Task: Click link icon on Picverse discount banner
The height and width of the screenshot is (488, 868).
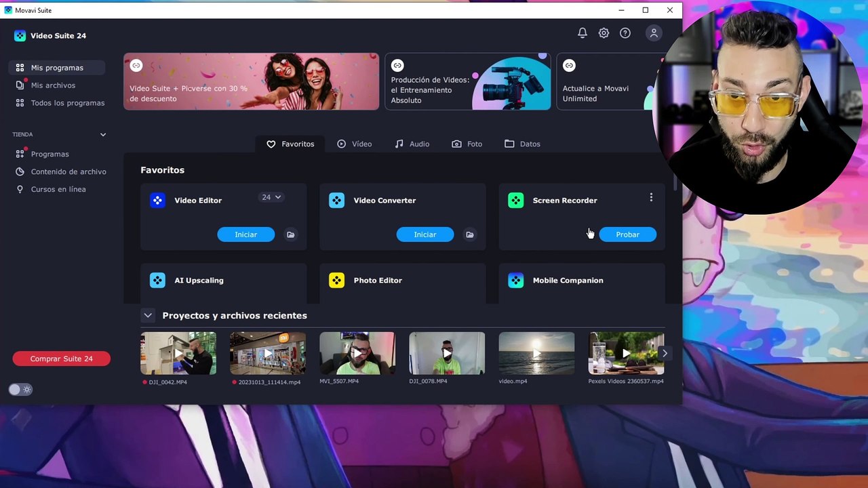Action: click(x=136, y=66)
